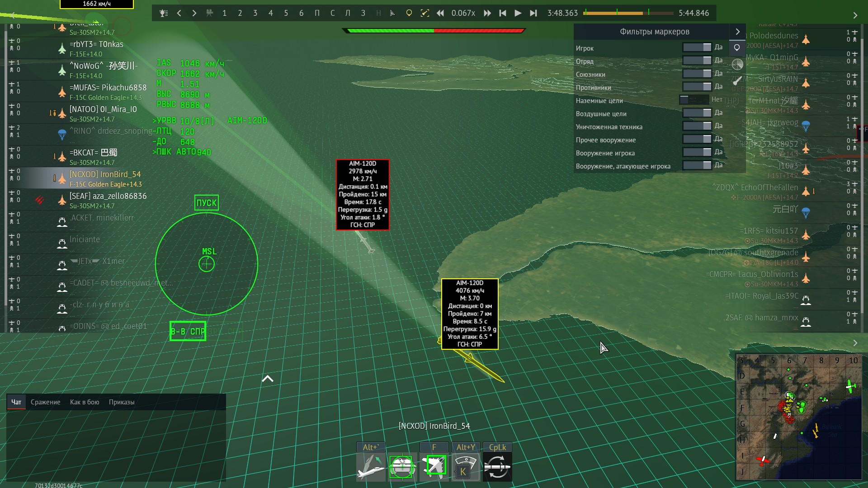This screenshot has width=868, height=488.
Task: Toggle Вооружение, атакующее игрока filter
Action: tap(697, 165)
